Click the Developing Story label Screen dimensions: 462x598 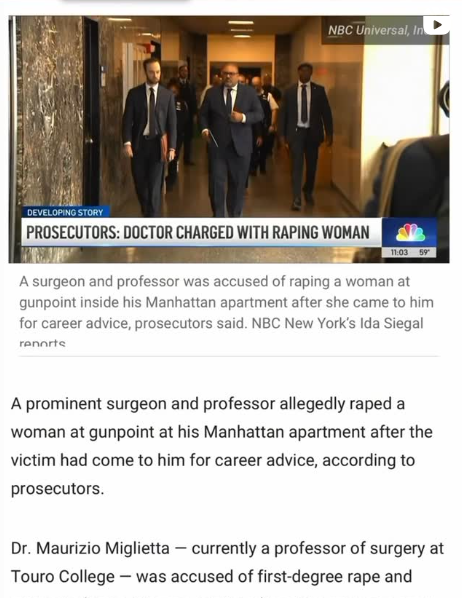pyautogui.click(x=65, y=212)
